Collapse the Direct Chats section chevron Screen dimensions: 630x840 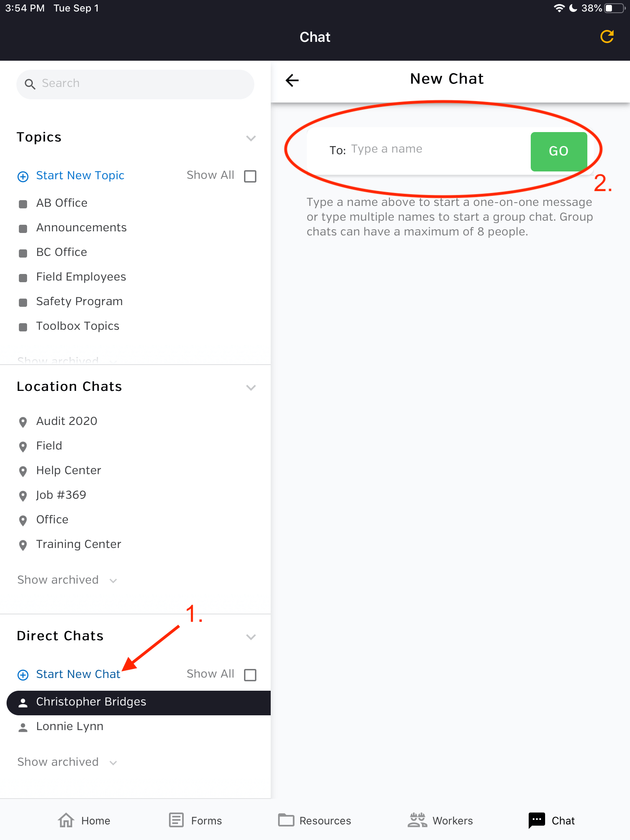(x=251, y=637)
